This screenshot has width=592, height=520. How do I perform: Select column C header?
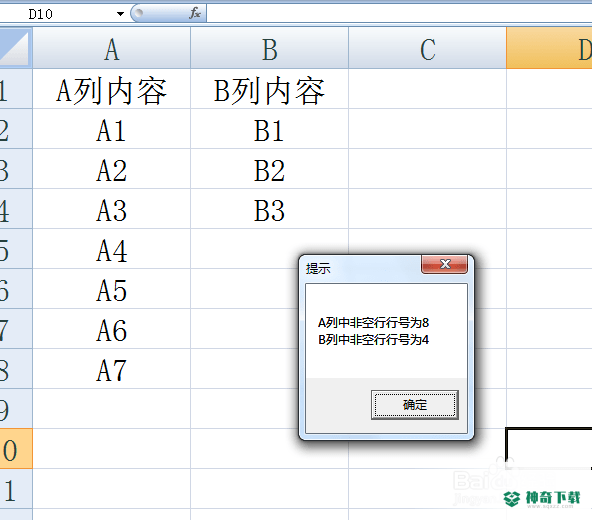pyautogui.click(x=427, y=49)
